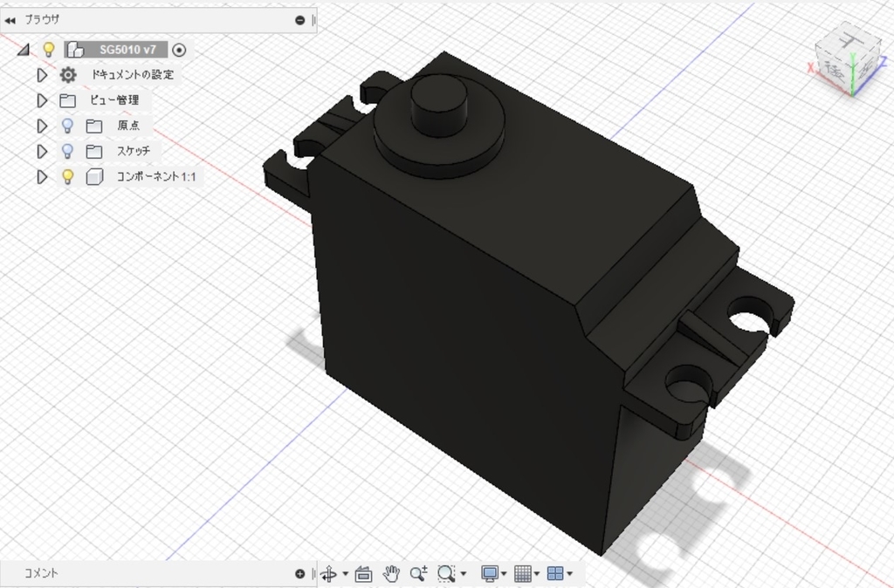
Task: Collapse the browser panel with double arrows
Action: point(10,18)
